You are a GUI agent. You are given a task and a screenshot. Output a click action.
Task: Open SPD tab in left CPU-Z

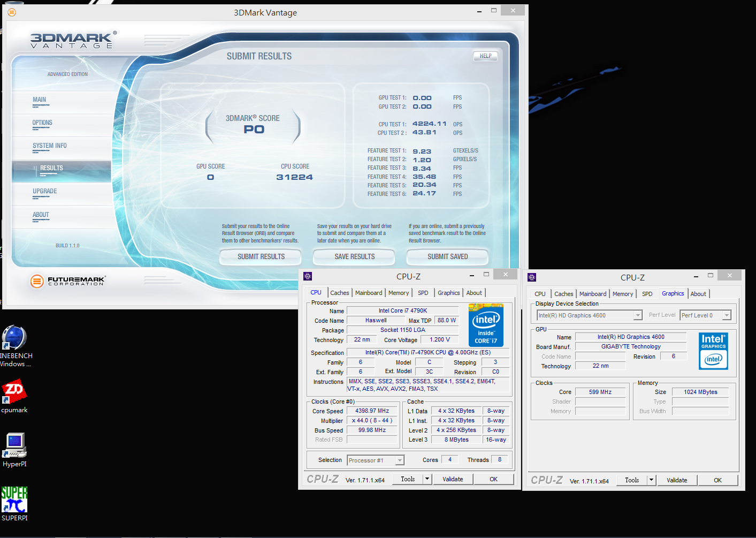(423, 293)
